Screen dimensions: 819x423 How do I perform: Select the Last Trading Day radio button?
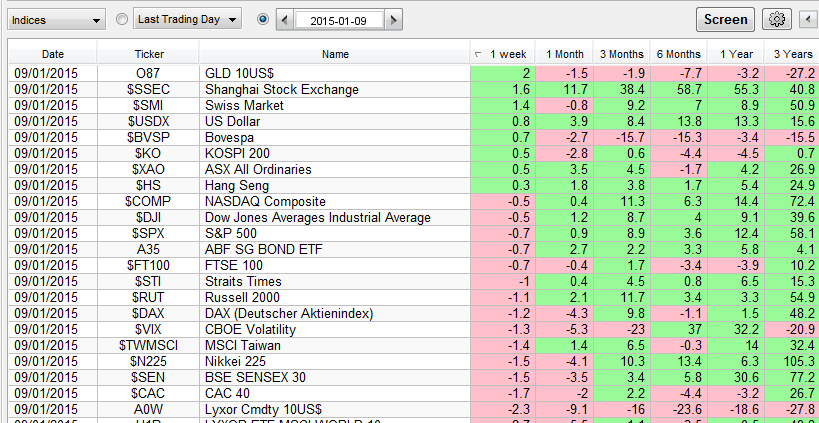pyautogui.click(x=122, y=19)
